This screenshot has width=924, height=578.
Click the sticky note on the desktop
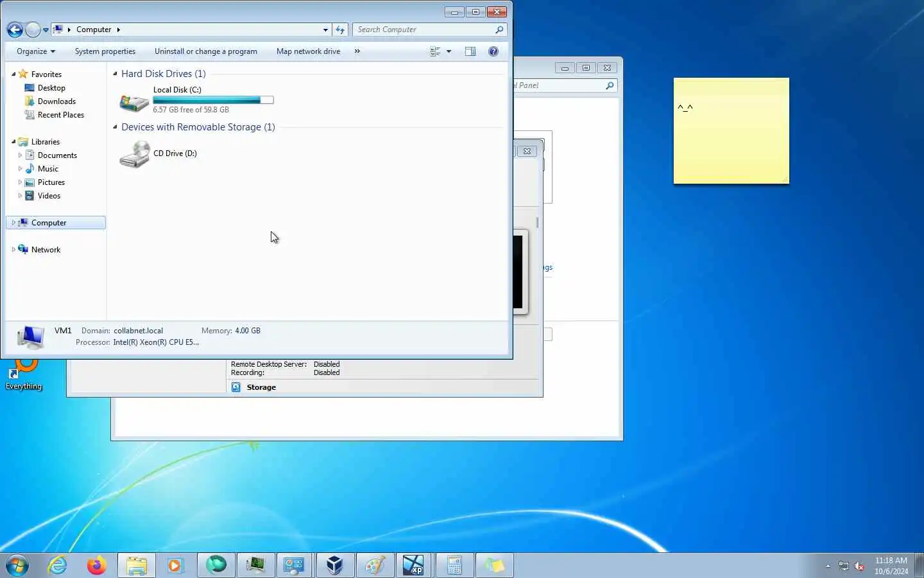pyautogui.click(x=731, y=131)
